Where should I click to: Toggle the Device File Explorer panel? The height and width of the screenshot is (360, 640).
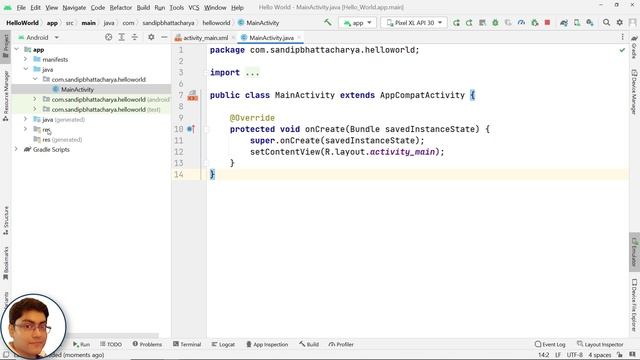[634, 305]
